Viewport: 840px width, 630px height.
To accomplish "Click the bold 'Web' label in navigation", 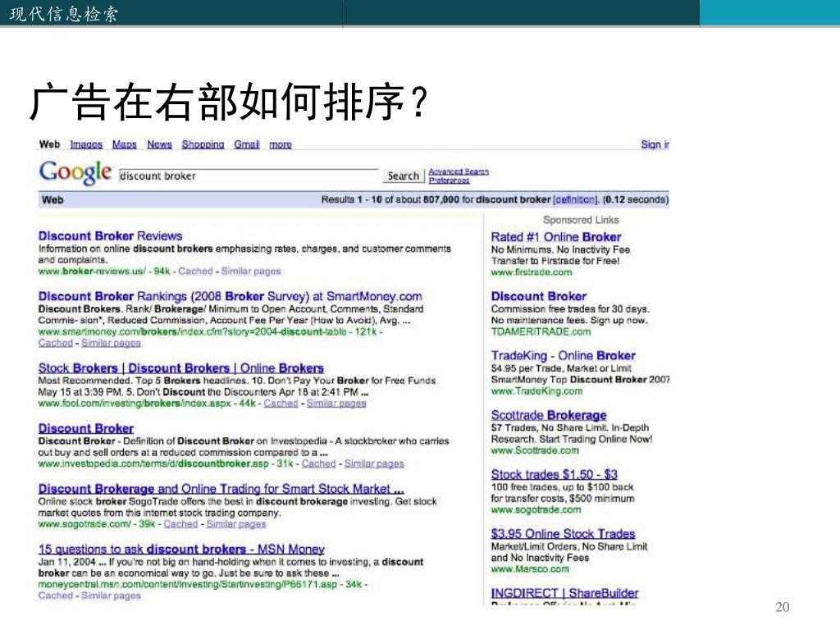I will pyautogui.click(x=49, y=144).
